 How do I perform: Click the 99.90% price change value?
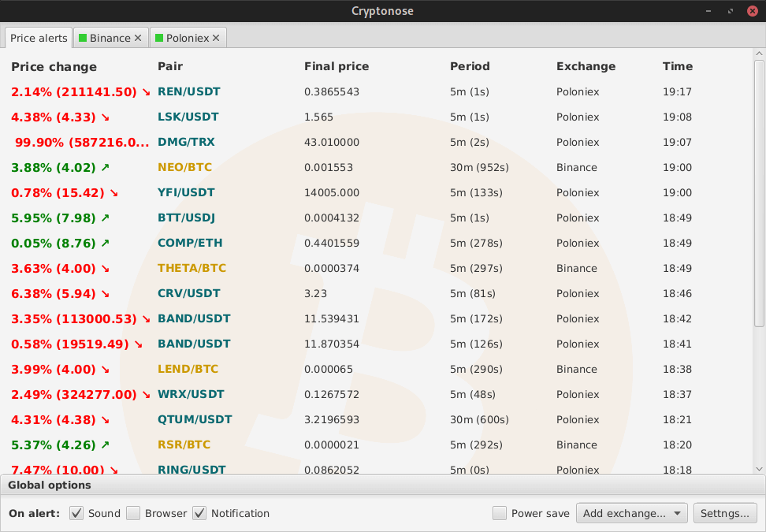point(82,142)
